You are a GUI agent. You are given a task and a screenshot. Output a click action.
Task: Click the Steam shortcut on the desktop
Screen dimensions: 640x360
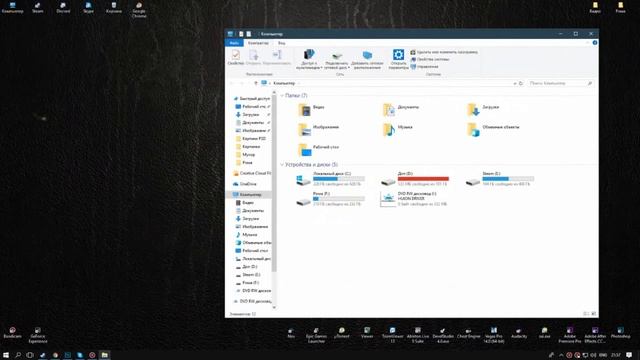[x=38, y=8]
